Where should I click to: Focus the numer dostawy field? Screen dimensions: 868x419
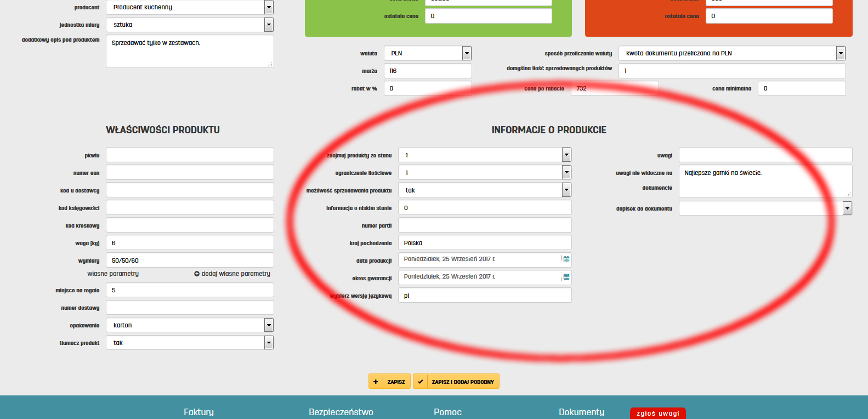coord(190,307)
